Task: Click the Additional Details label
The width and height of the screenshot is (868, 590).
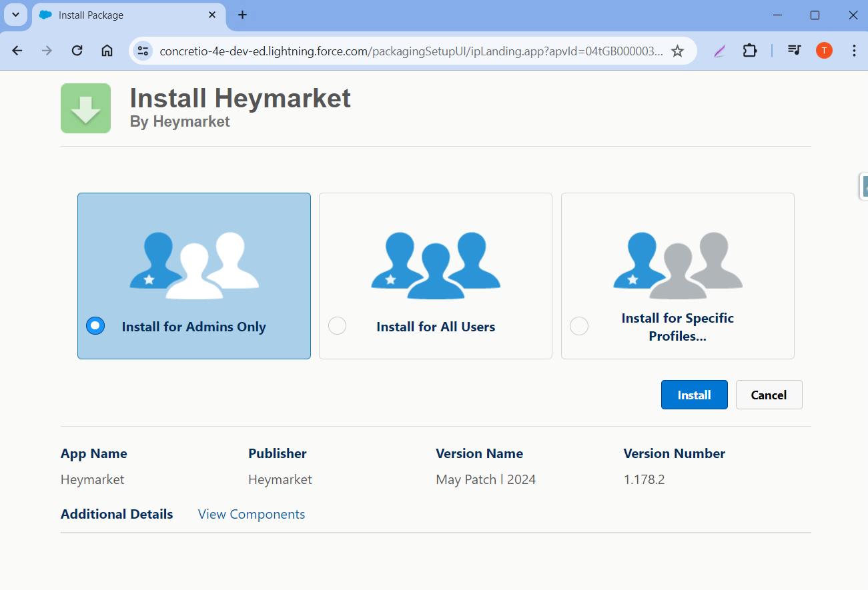Action: 117,514
